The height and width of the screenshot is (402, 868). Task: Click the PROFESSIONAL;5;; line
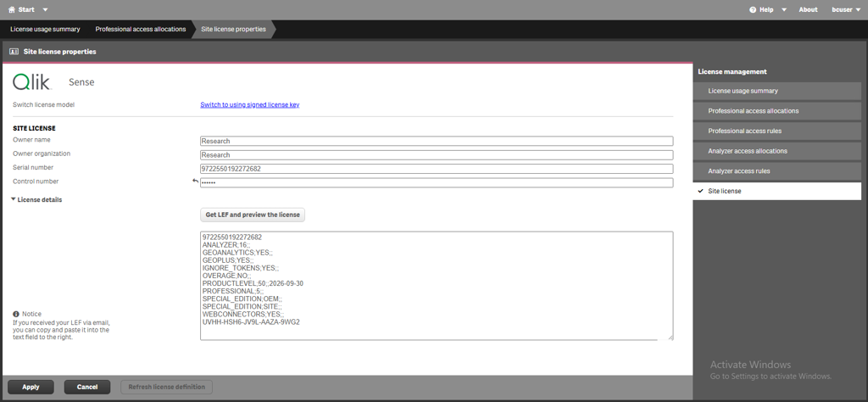pyautogui.click(x=233, y=291)
